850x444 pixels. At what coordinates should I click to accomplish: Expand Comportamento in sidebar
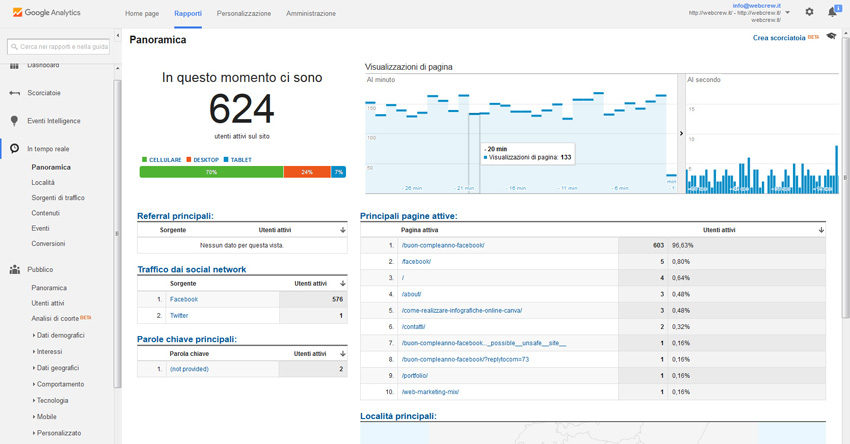point(59,384)
